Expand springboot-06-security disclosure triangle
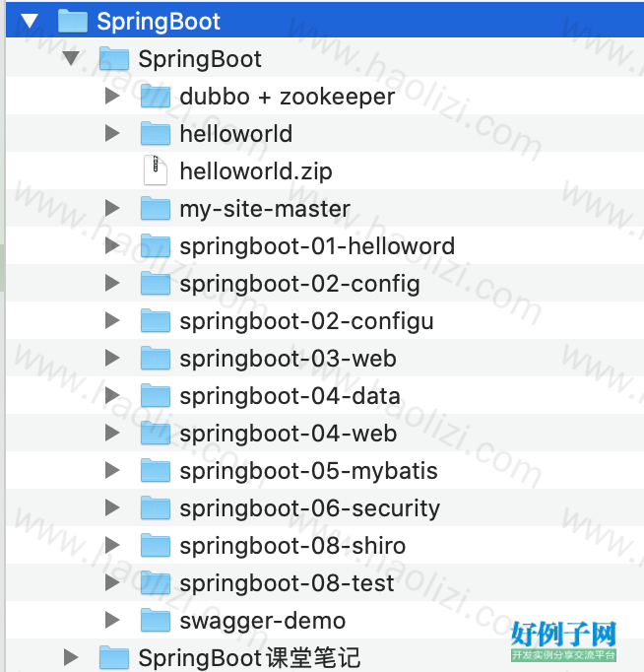The width and height of the screenshot is (644, 672). pos(112,507)
